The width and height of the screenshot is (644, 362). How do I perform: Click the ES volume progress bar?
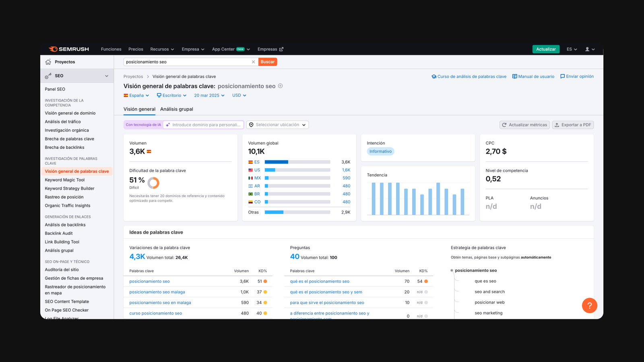click(x=297, y=162)
